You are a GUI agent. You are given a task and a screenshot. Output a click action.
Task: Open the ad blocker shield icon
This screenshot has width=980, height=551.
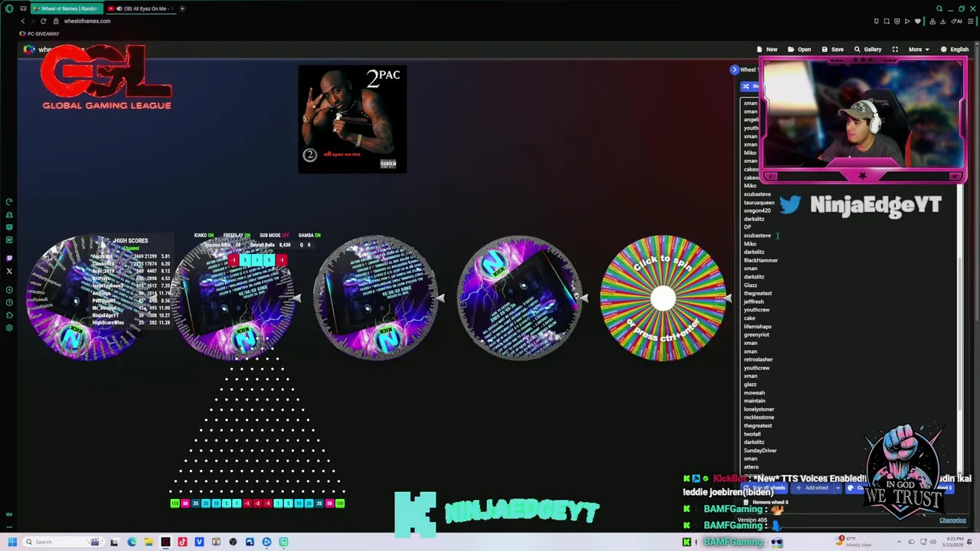click(897, 21)
